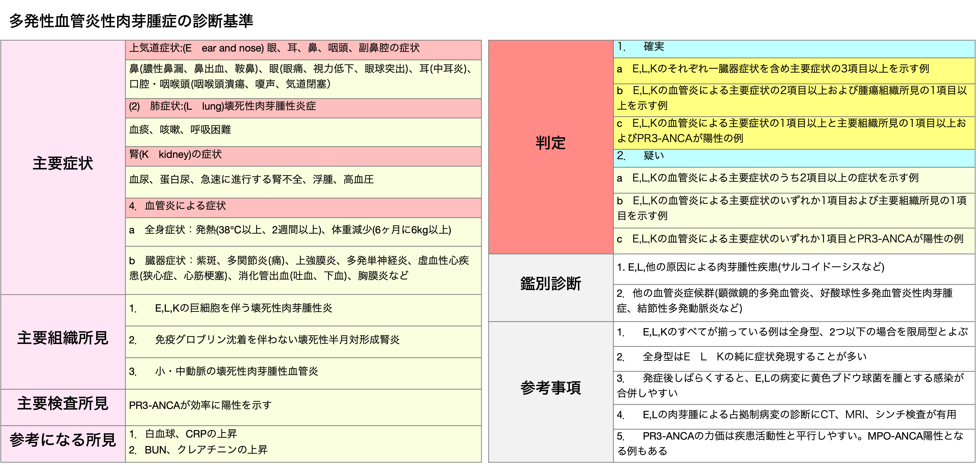Select the 判定 header cell
The width and height of the screenshot is (980, 465).
550,147
